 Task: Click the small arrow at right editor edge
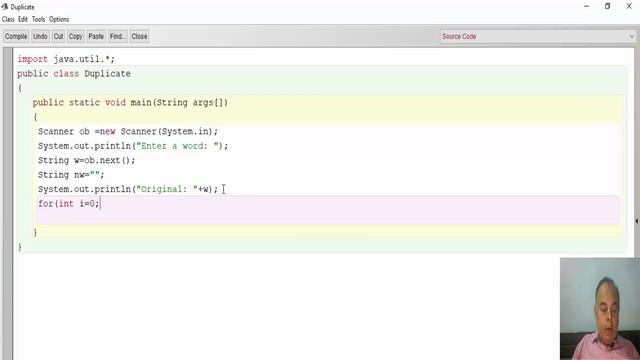click(x=637, y=221)
